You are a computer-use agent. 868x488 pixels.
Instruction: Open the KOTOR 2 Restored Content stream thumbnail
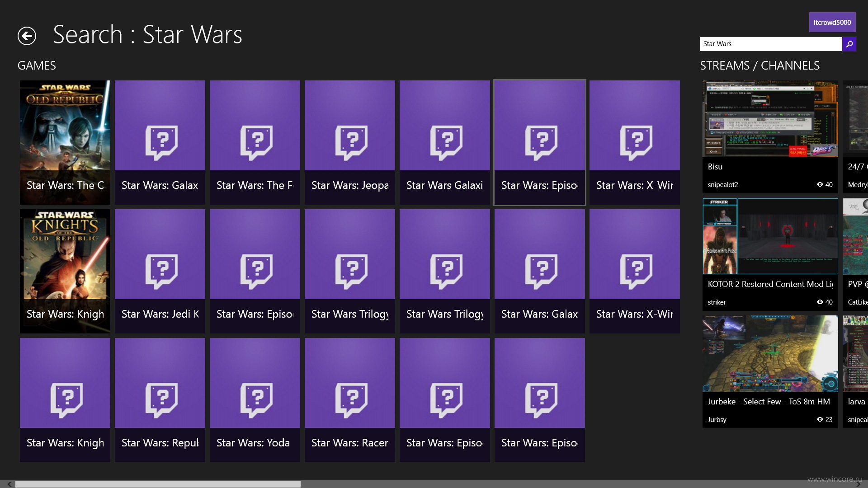point(770,236)
